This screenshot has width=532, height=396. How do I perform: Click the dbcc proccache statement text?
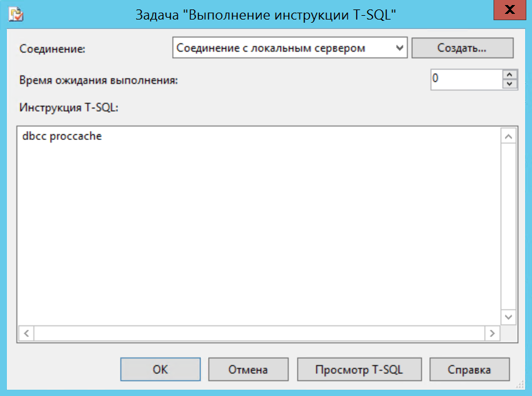pos(62,136)
